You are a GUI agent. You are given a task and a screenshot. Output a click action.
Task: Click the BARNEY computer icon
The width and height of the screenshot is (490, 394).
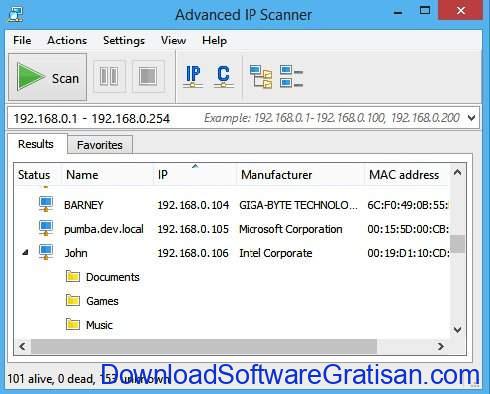click(x=46, y=204)
